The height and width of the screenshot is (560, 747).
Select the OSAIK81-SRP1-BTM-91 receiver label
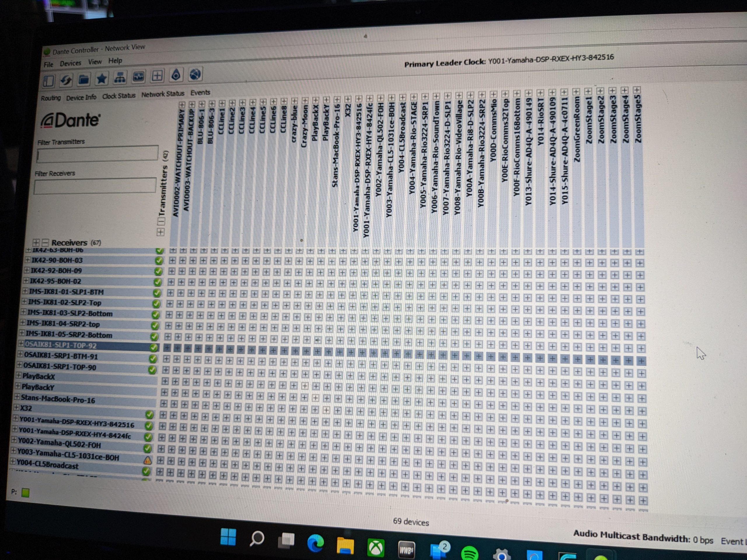(x=61, y=356)
